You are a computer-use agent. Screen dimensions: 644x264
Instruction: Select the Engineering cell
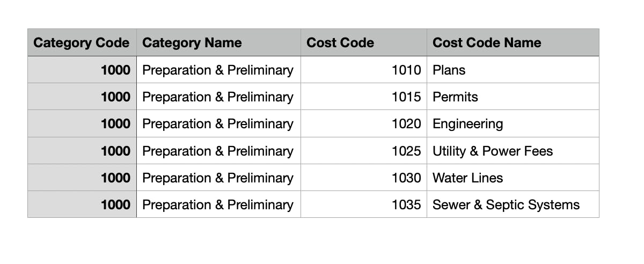pos(468,124)
